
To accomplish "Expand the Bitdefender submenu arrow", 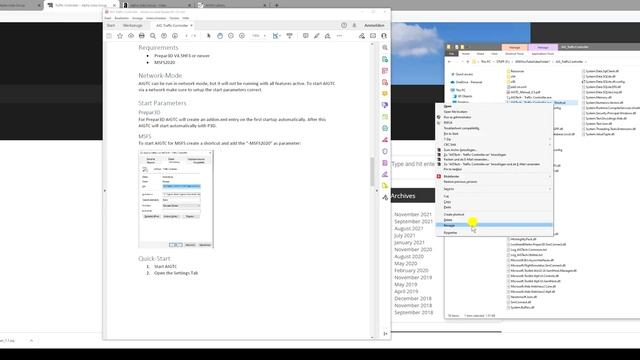I will point(550,176).
